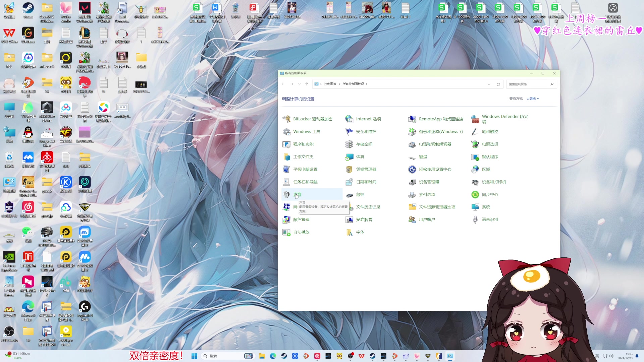Select 回收站 Recycle Bin on desktop
The width and height of the screenshot is (644, 362).
coord(9,160)
